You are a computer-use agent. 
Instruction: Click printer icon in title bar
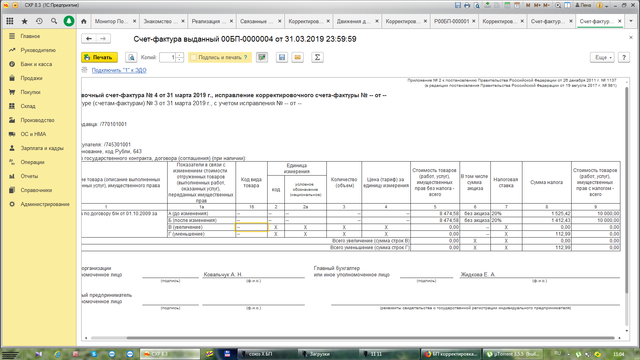467,5
